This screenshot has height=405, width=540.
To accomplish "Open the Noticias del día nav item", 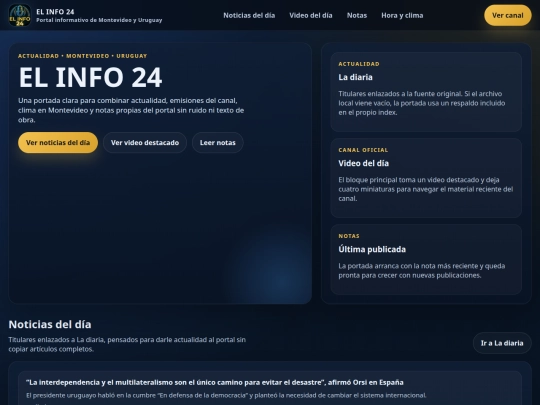I will point(249,15).
